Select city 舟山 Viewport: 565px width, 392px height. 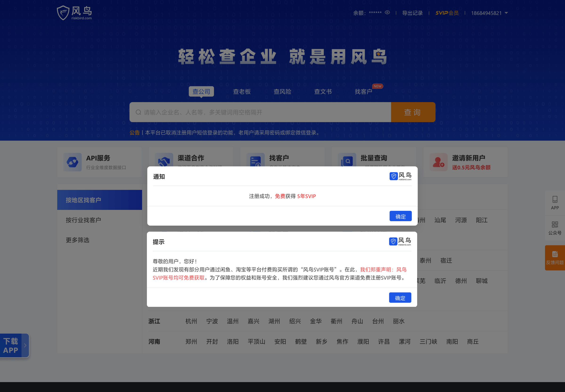(357, 321)
